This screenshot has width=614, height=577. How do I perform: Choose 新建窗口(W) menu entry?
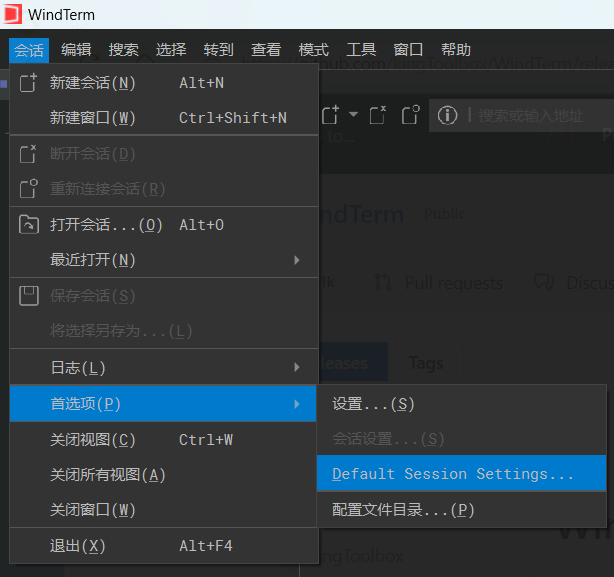tap(164, 118)
